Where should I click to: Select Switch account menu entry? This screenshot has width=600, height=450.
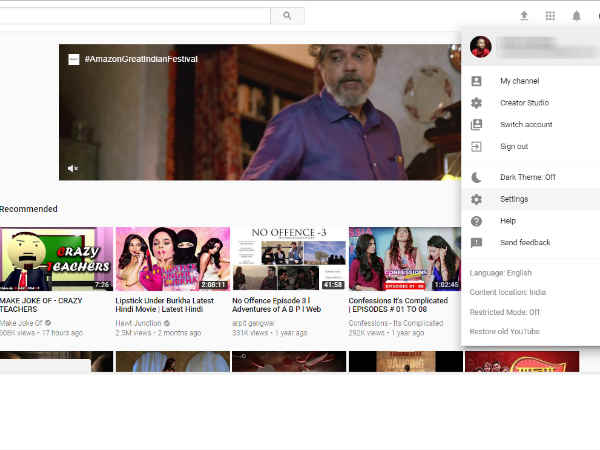(x=531, y=125)
